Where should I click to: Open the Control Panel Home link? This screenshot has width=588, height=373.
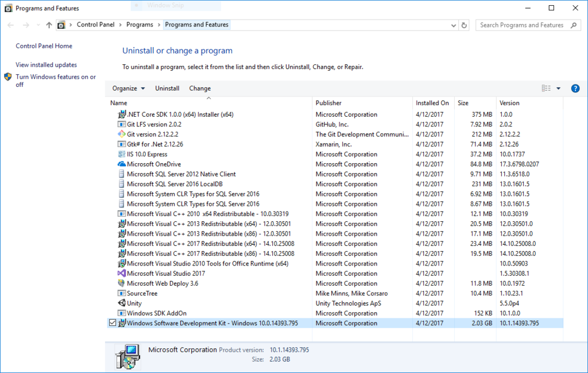(x=44, y=46)
